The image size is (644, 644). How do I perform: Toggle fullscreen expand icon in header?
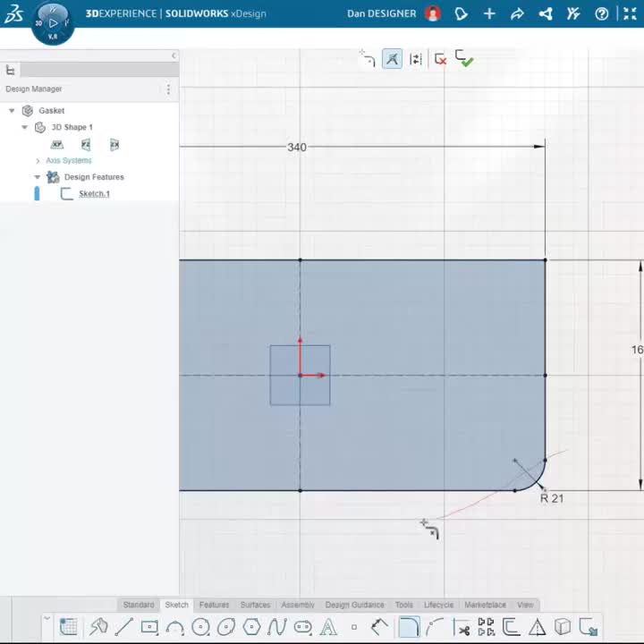pos(630,14)
